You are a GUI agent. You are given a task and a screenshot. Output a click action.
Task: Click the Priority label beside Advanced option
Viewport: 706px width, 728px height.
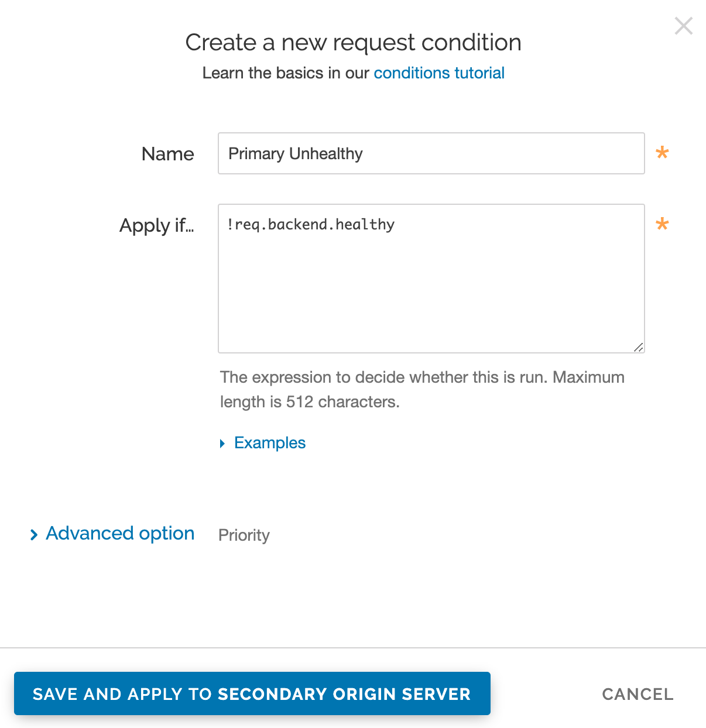click(x=244, y=535)
